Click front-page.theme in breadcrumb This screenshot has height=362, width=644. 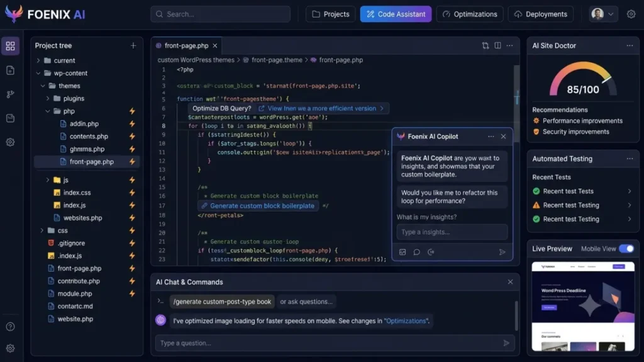click(277, 60)
